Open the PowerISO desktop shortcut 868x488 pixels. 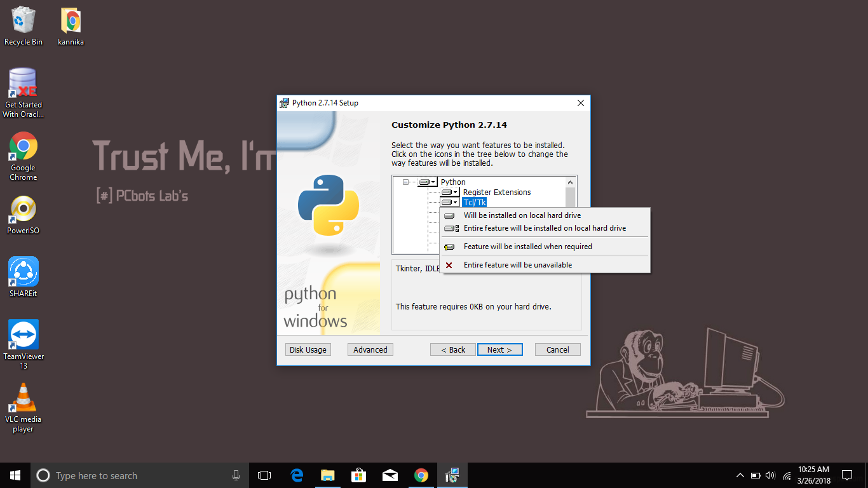pos(24,215)
